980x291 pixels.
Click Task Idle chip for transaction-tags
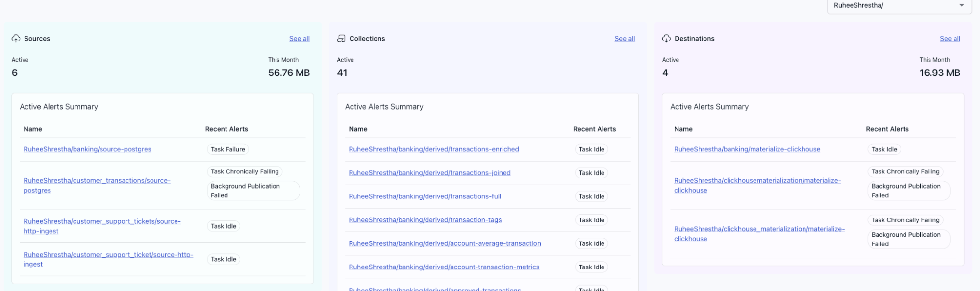[592, 220]
